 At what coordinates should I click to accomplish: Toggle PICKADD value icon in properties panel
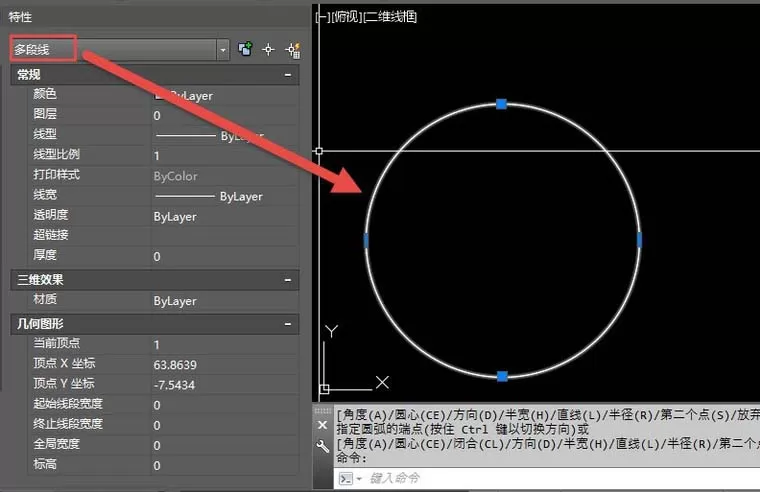245,49
